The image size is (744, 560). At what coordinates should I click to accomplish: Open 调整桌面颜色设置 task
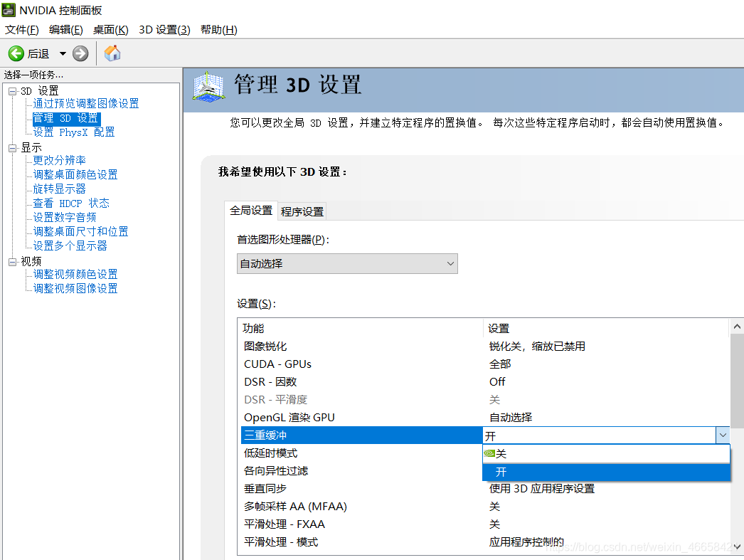75,174
